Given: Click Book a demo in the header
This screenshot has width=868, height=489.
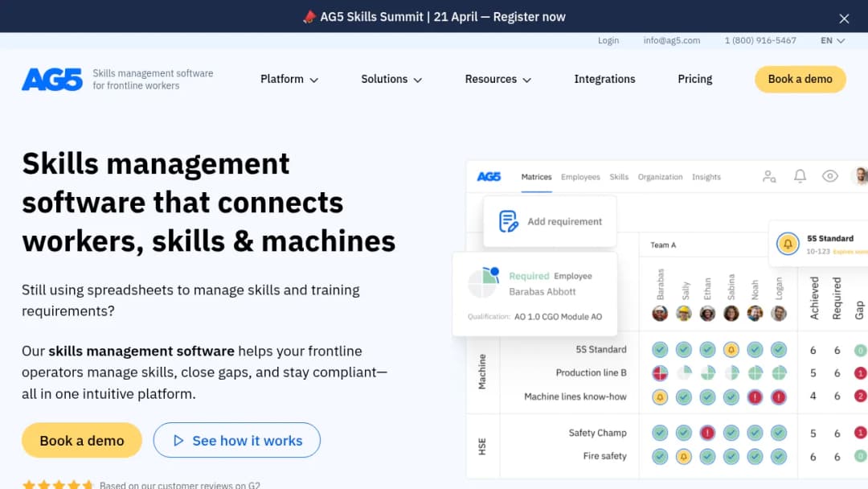Looking at the screenshot, I should pos(800,79).
